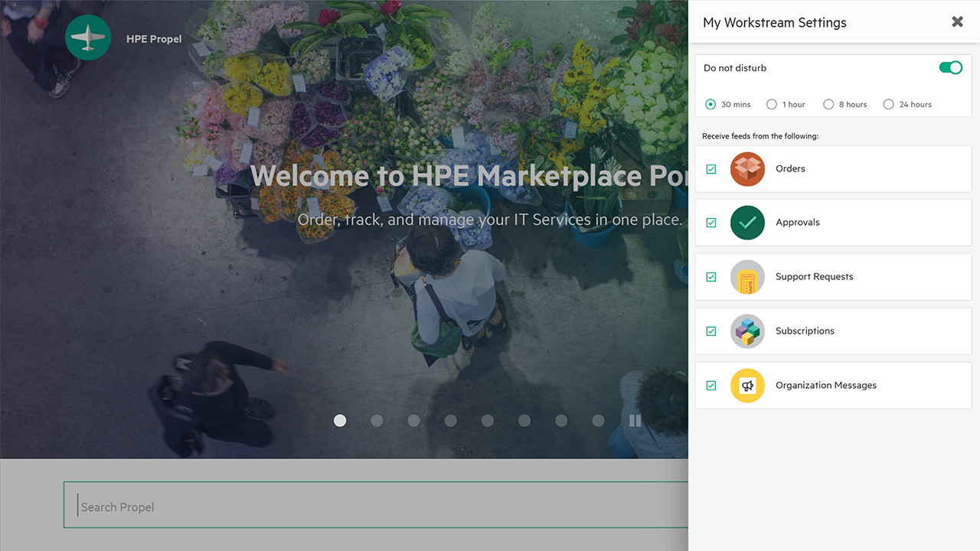Choose the 8 hours duration

(828, 104)
